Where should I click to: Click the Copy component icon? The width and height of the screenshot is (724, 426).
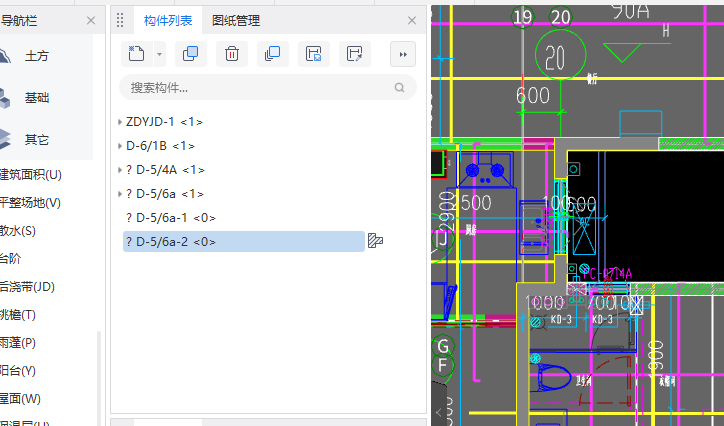click(x=191, y=54)
